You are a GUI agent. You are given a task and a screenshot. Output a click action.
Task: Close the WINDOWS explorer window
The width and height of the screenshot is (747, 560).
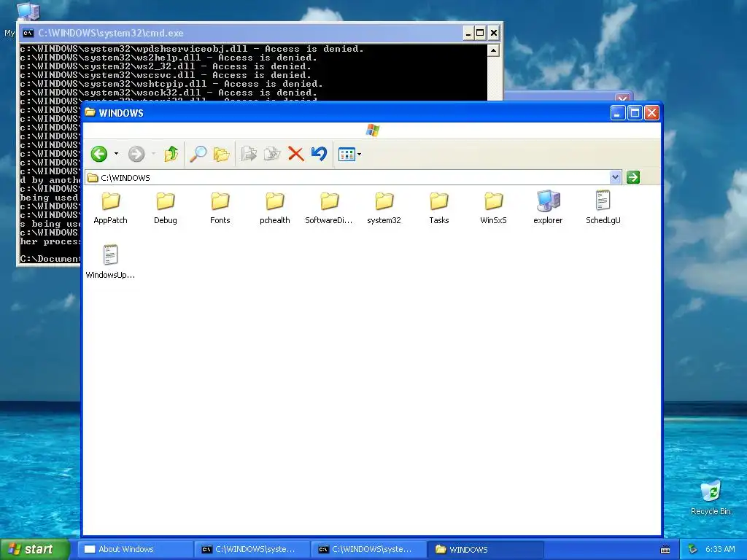651,113
